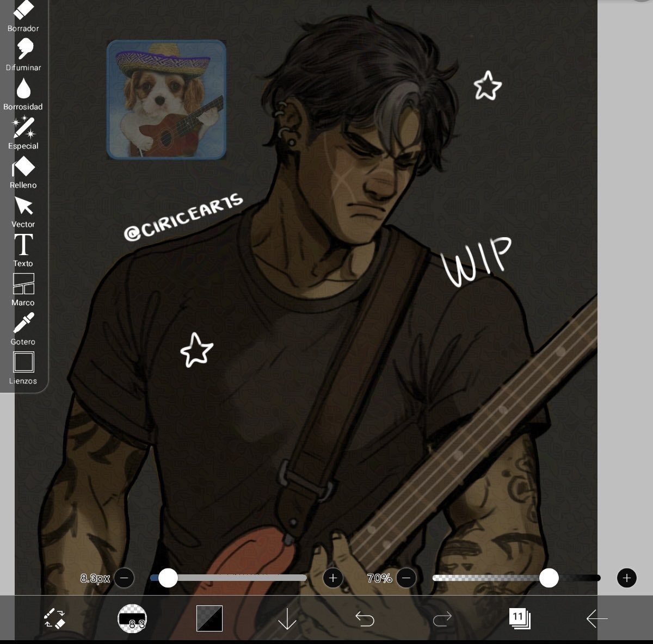Screen dimensions: 653x644
Task: Select the Relleno fill tool
Action: click(23, 172)
